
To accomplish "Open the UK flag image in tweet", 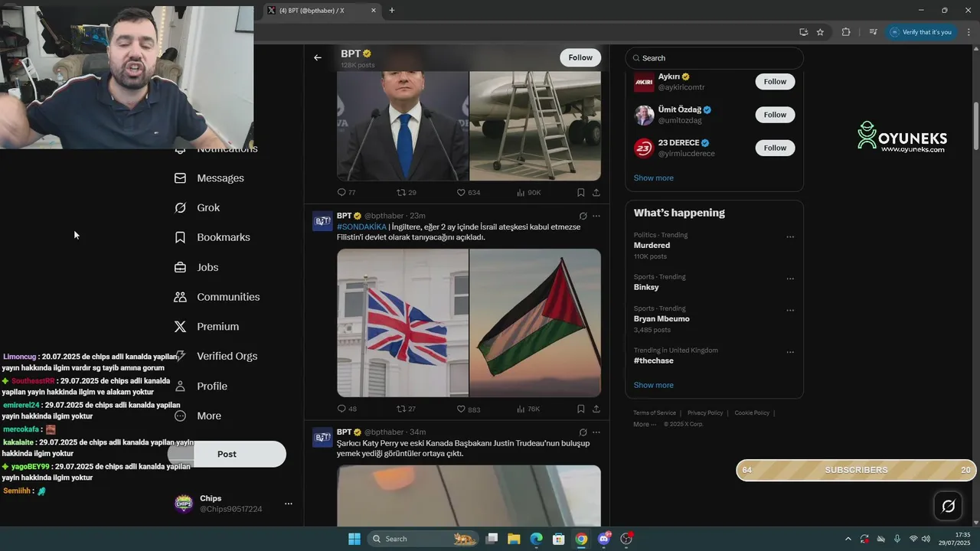I will point(403,323).
